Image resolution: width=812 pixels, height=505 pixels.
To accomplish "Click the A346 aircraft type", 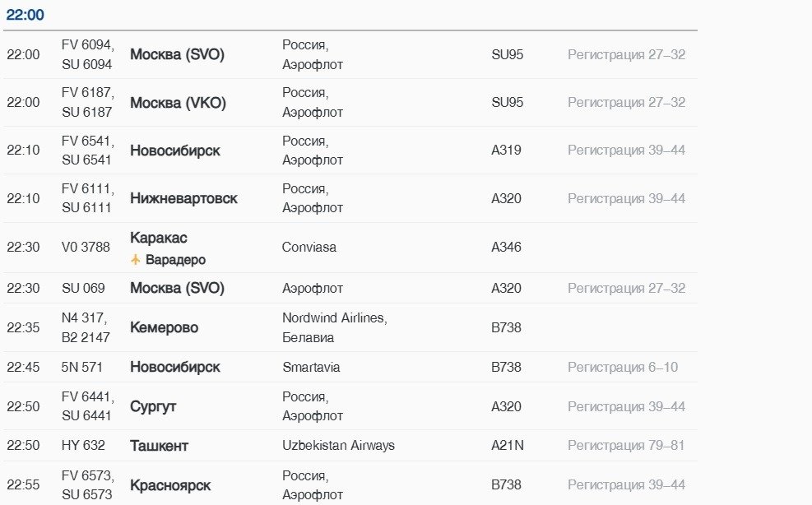I will pos(506,248).
